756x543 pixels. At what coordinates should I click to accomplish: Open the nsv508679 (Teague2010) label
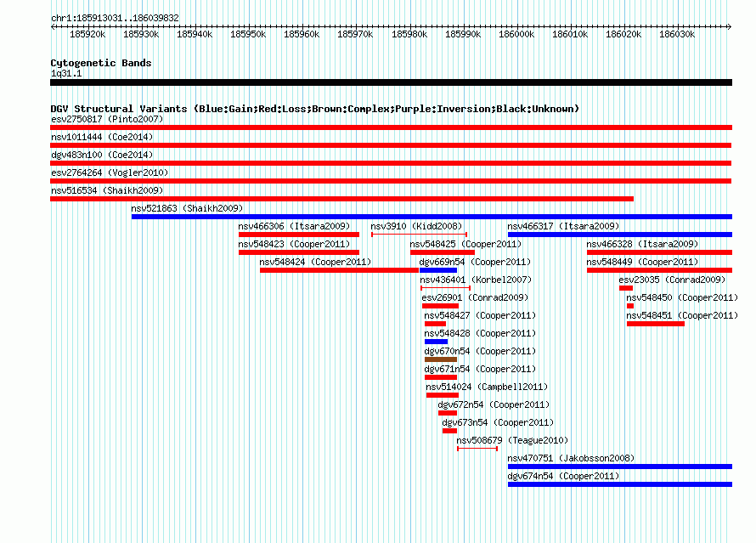pos(512,440)
